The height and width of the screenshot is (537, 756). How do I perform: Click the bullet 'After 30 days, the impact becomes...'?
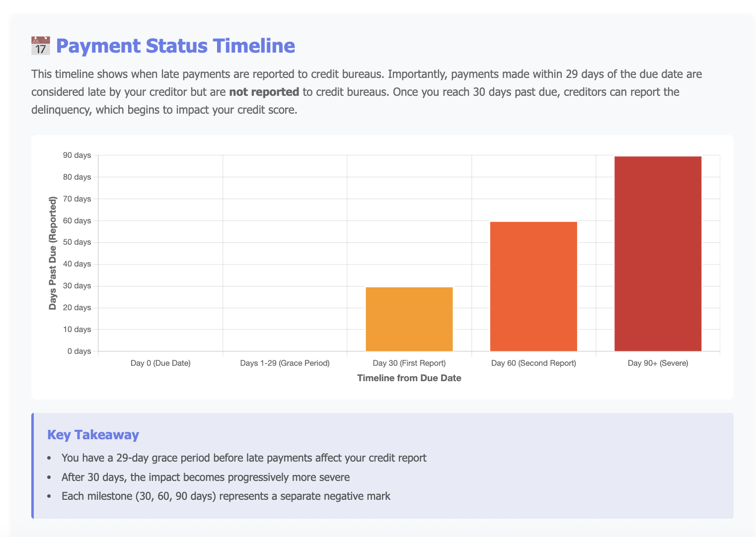pyautogui.click(x=206, y=477)
